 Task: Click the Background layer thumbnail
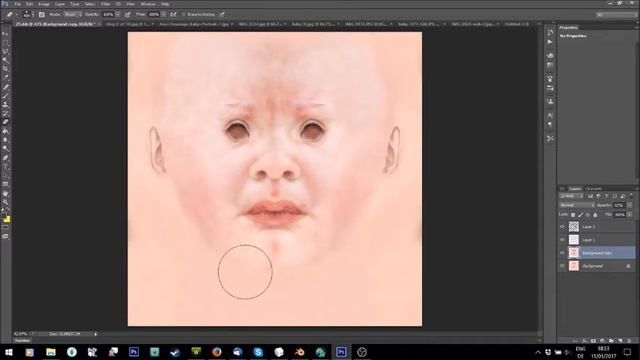[x=574, y=266]
